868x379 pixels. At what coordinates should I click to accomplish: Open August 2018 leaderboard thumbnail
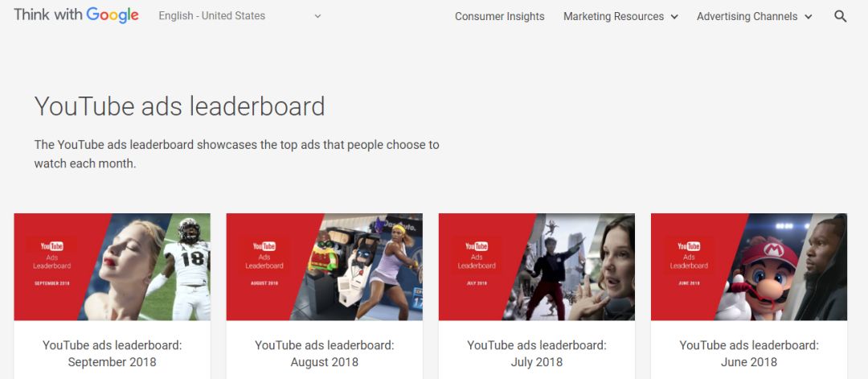(325, 267)
